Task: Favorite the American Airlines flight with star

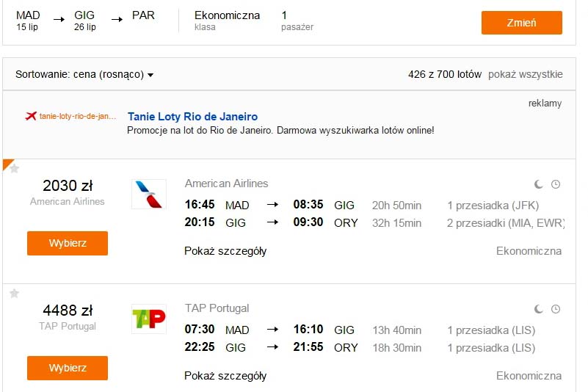Action: [x=14, y=169]
